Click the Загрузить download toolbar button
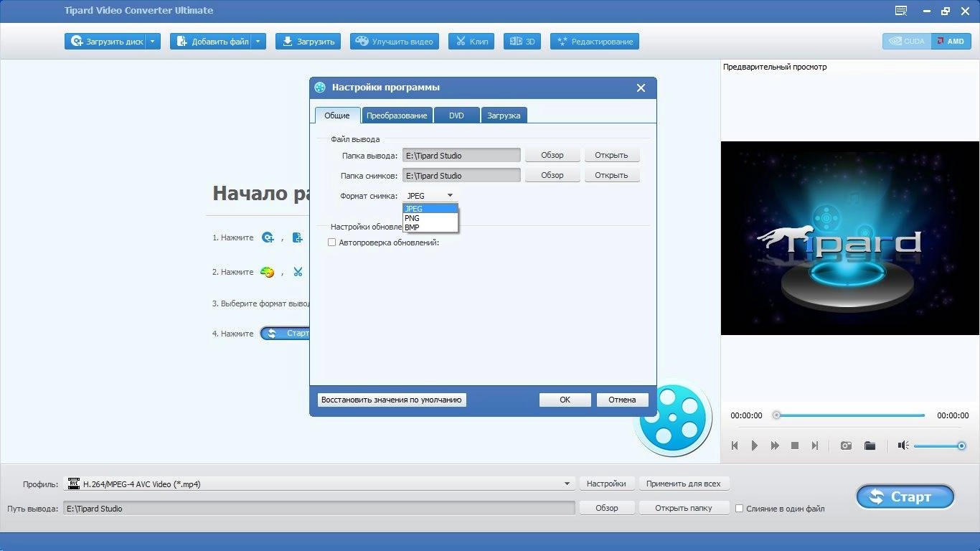 coord(308,42)
